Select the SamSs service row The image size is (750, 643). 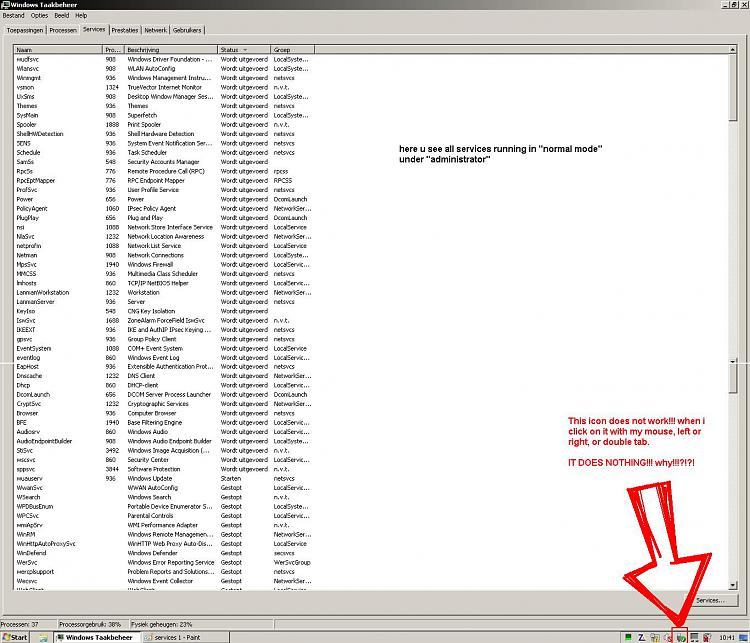coord(164,162)
